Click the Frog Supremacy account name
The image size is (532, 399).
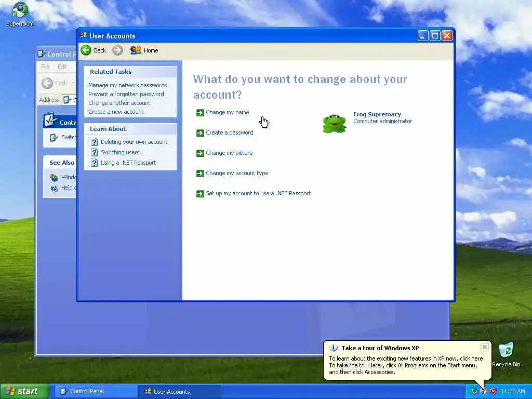click(x=377, y=114)
